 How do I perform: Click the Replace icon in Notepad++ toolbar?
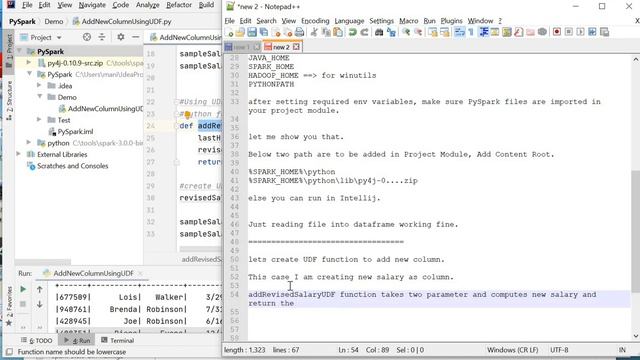(x=391, y=32)
